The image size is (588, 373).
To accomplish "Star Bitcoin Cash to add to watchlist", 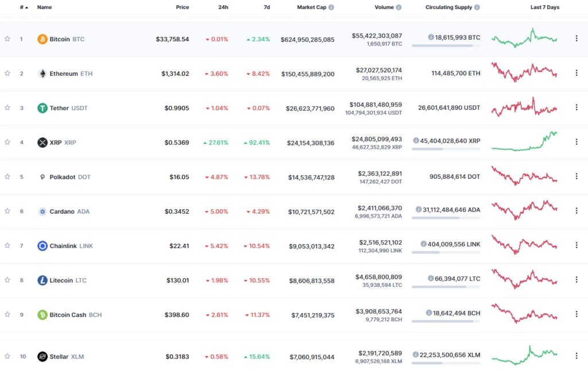I will [7, 314].
